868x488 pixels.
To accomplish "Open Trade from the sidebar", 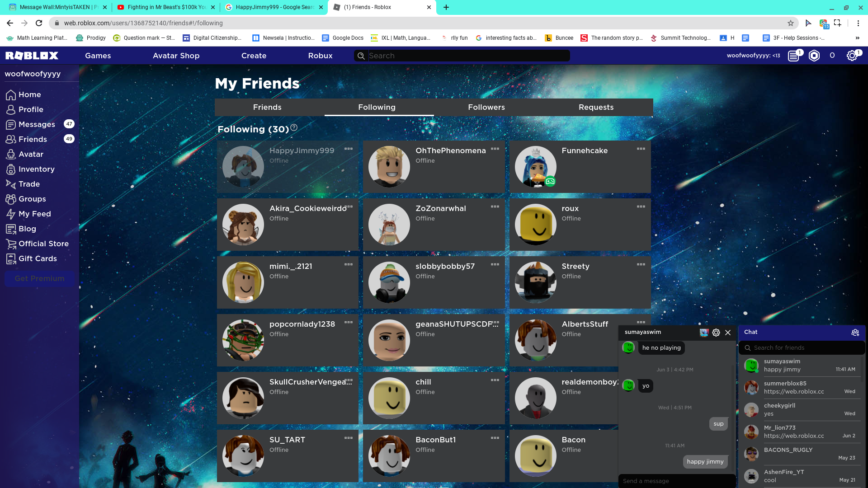I will click(x=29, y=184).
